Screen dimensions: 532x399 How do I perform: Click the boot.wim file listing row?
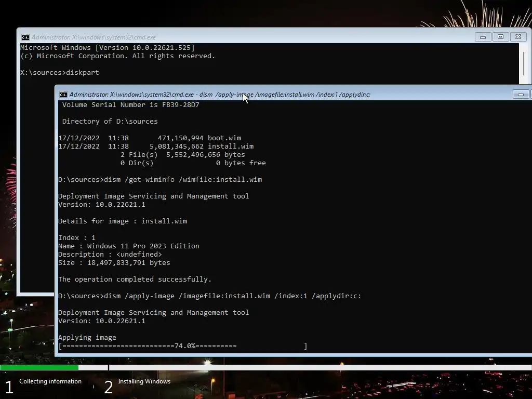[150, 138]
